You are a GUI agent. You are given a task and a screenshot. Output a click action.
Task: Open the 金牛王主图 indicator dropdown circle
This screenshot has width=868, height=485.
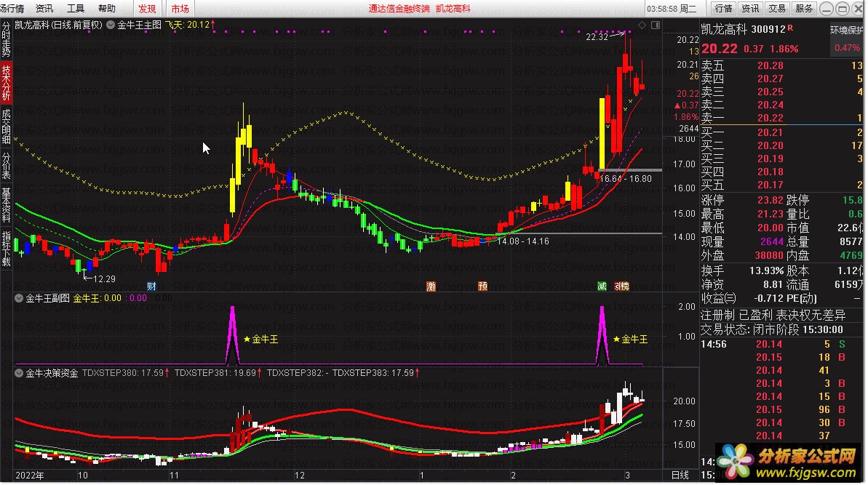pyautogui.click(x=111, y=25)
